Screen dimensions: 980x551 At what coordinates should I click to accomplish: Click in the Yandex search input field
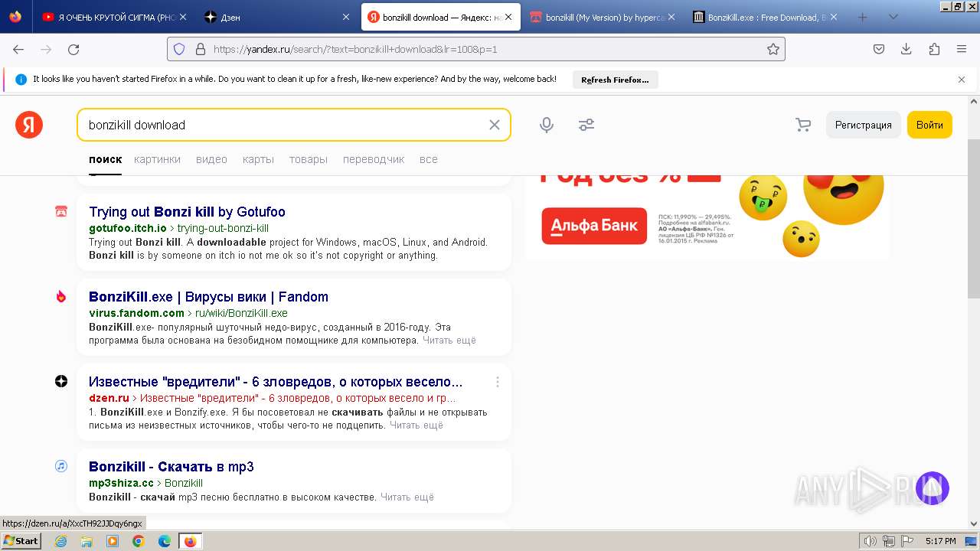283,125
